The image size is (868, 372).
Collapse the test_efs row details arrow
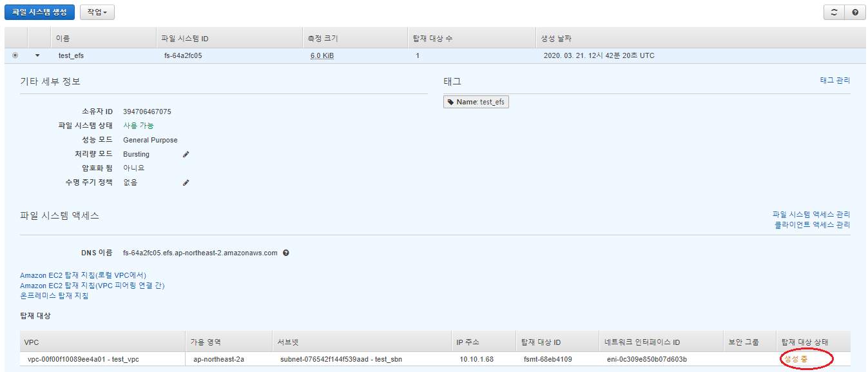pyautogui.click(x=37, y=55)
